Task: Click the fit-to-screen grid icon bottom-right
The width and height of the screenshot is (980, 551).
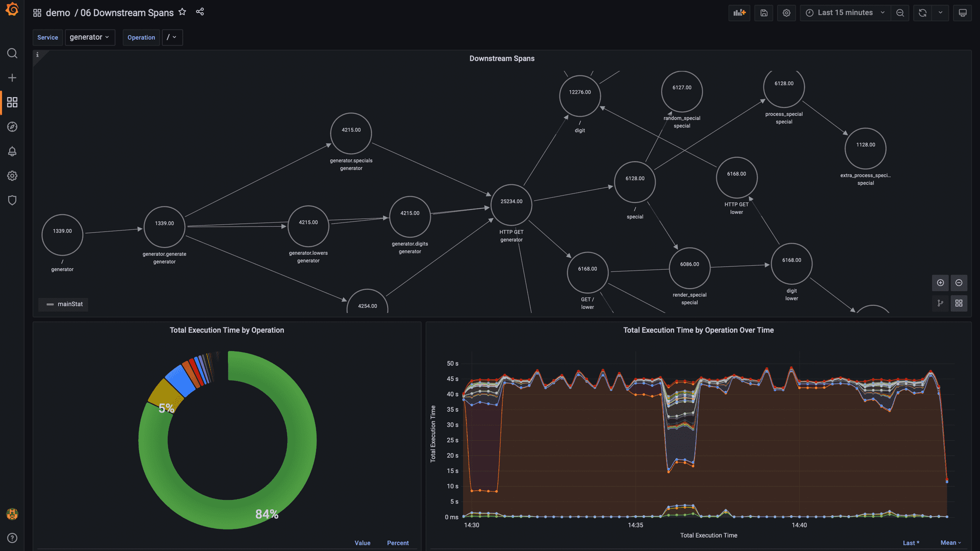Action: [x=959, y=304]
